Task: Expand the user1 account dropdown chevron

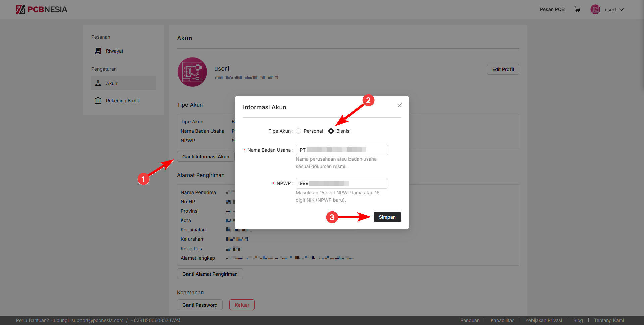Action: pyautogui.click(x=622, y=10)
